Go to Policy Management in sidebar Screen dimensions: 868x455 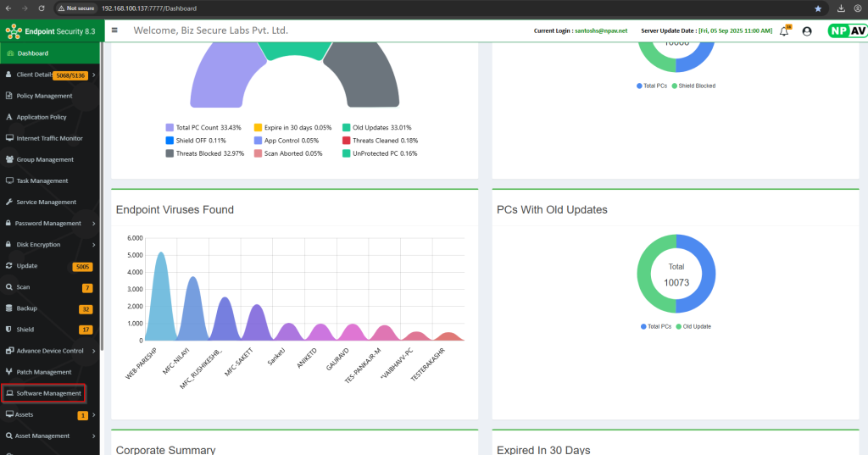click(44, 96)
